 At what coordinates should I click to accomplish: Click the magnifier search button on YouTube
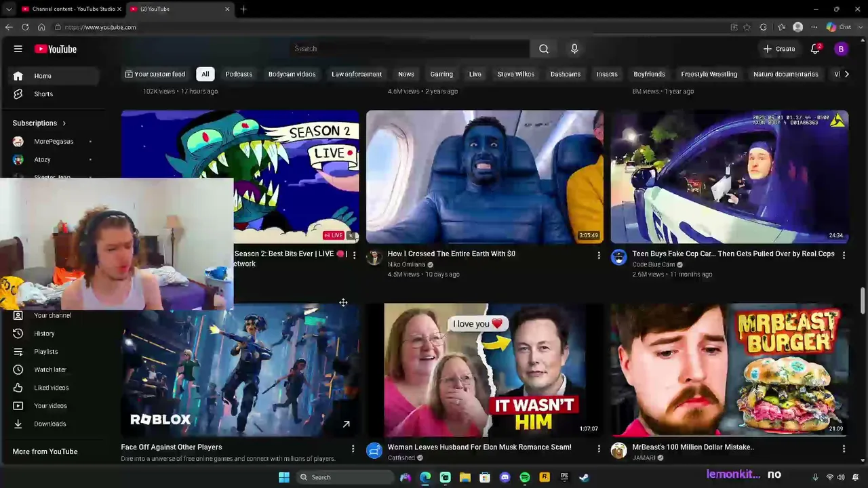[543, 49]
